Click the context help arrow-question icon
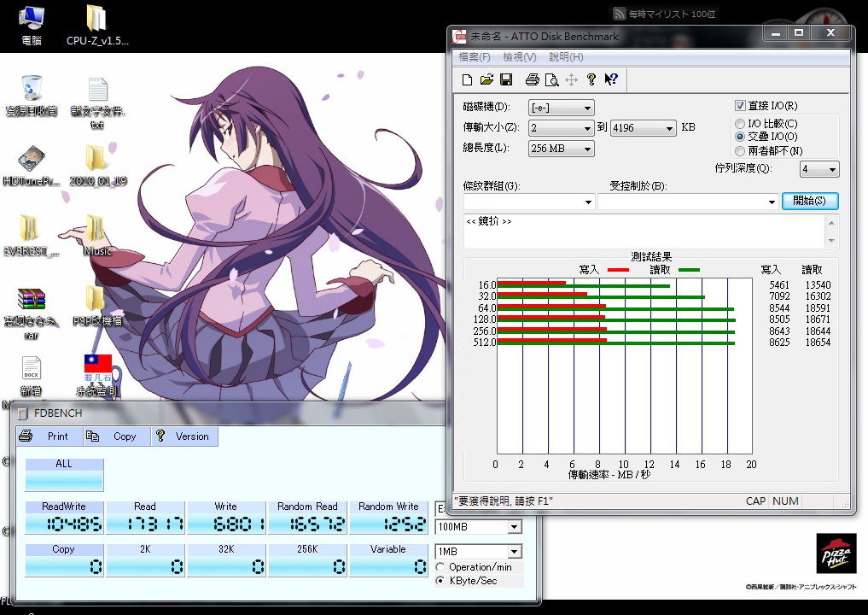 [610, 79]
